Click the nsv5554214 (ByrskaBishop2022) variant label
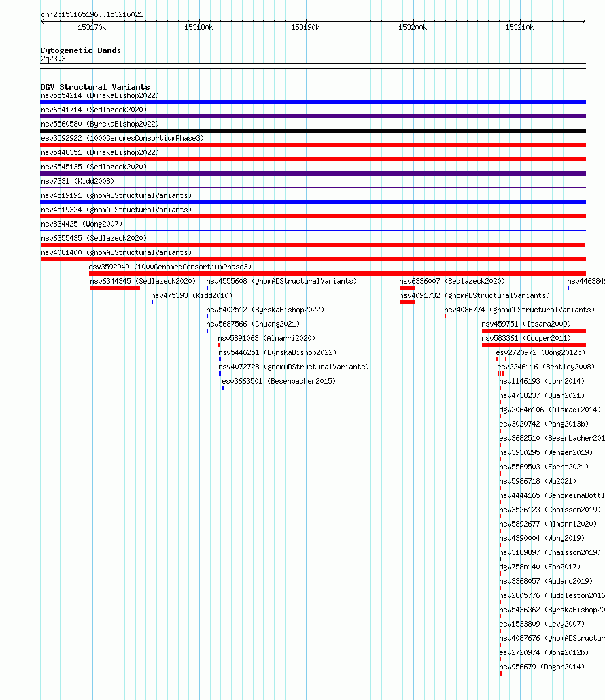This screenshot has width=605, height=700. pyautogui.click(x=100, y=95)
